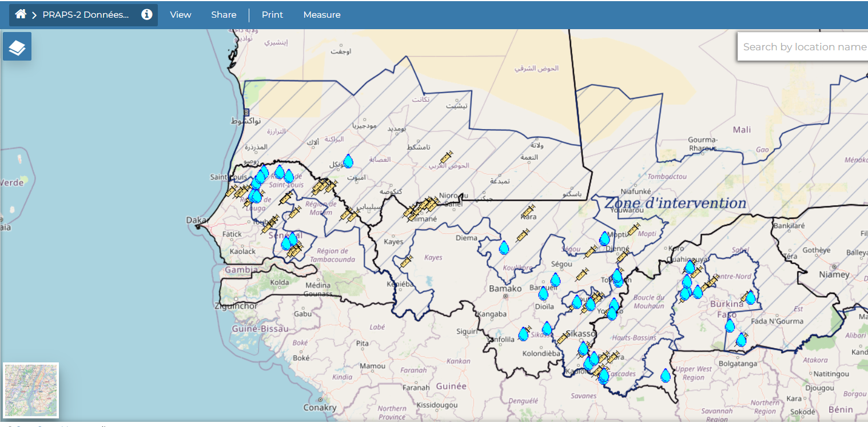This screenshot has width=868, height=427.
Task: Click the water drop west of Mopti
Action: (604, 239)
